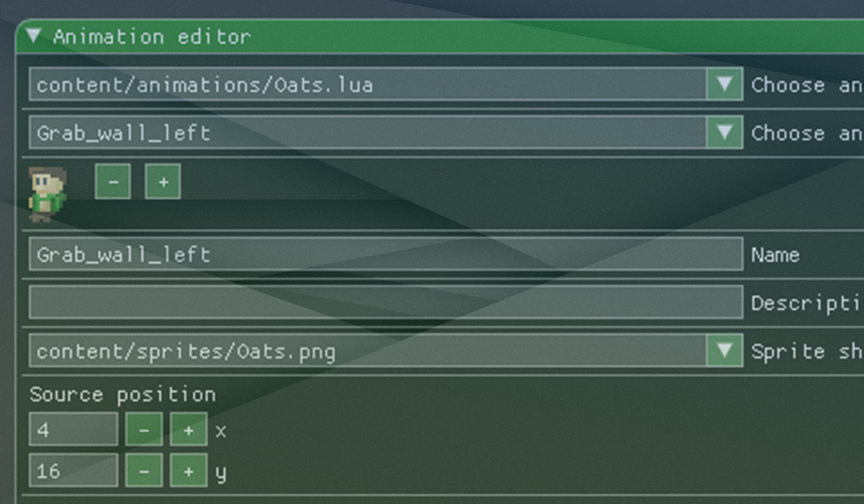Click the source y field showing 16
This screenshot has height=504, width=864.
point(73,471)
